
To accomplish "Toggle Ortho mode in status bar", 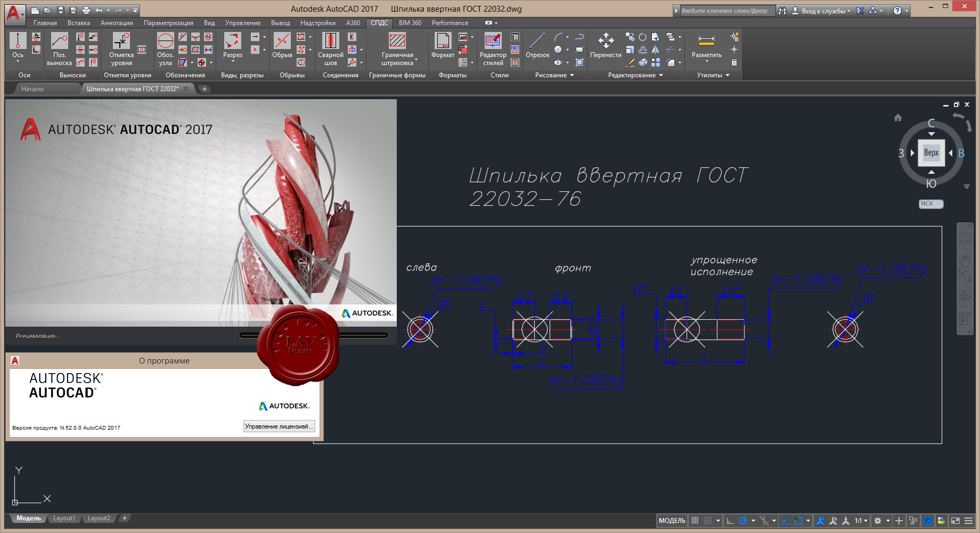I will (730, 521).
